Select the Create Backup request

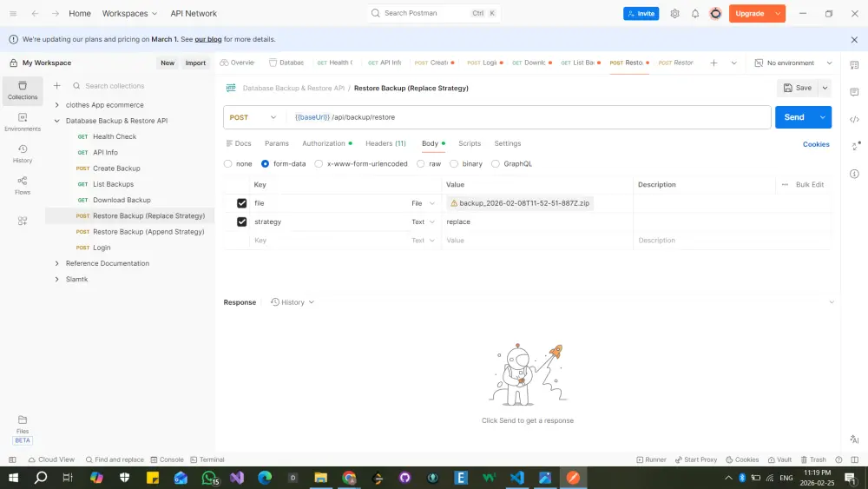116,169
